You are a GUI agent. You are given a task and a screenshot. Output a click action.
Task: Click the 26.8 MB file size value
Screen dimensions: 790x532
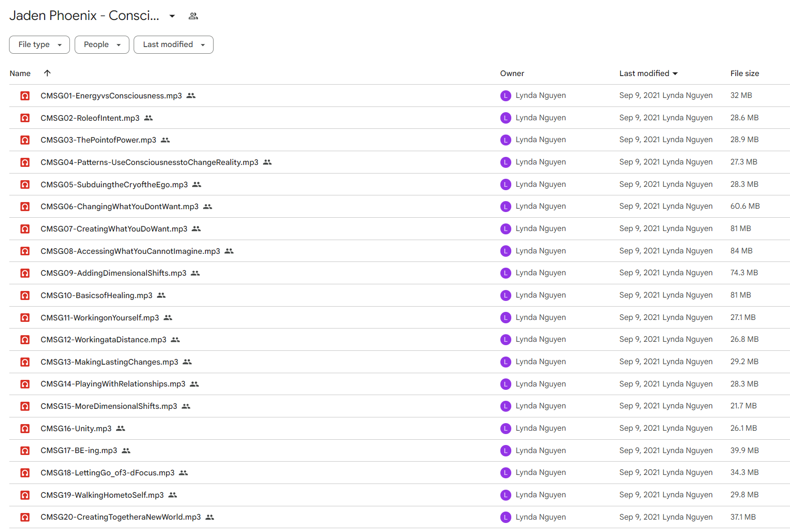[x=744, y=339]
